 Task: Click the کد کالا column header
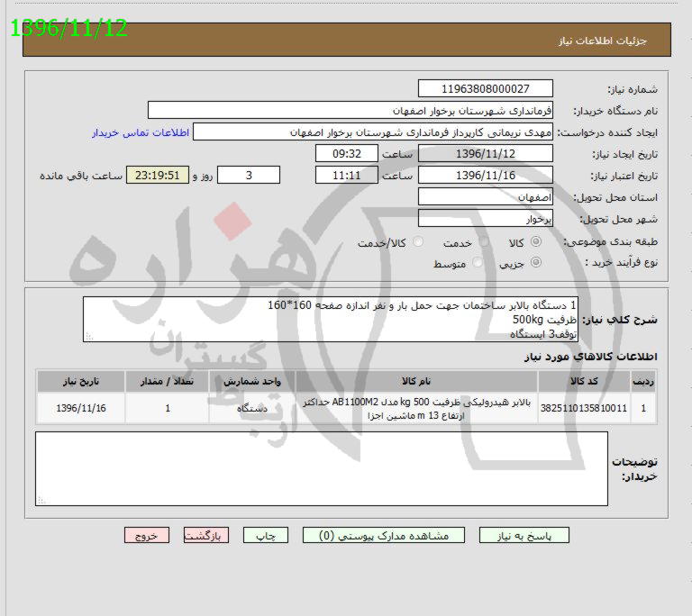584,381
